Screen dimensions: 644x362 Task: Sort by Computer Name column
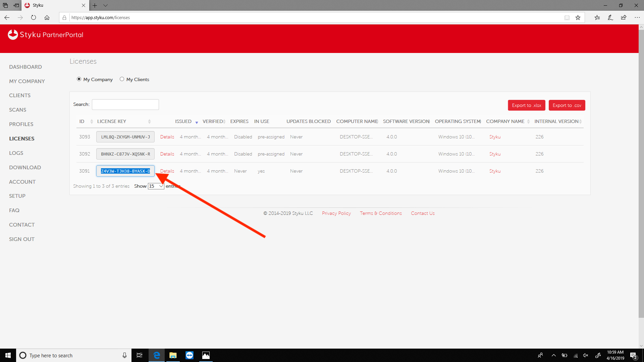point(357,121)
